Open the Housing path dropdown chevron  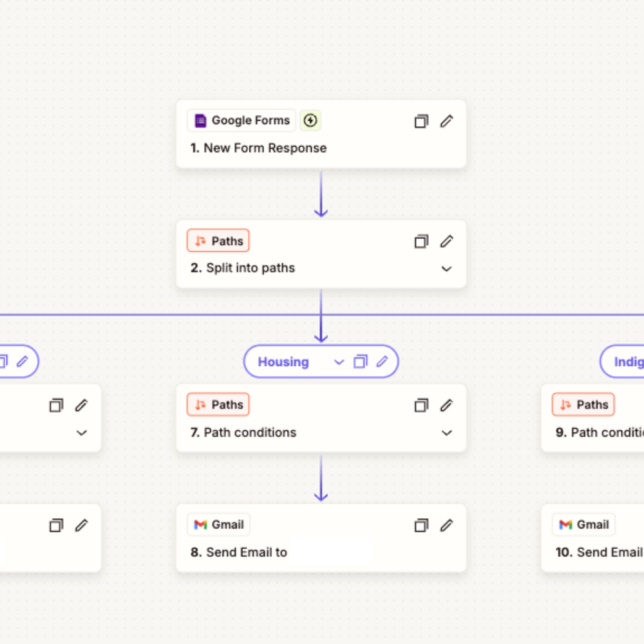339,362
